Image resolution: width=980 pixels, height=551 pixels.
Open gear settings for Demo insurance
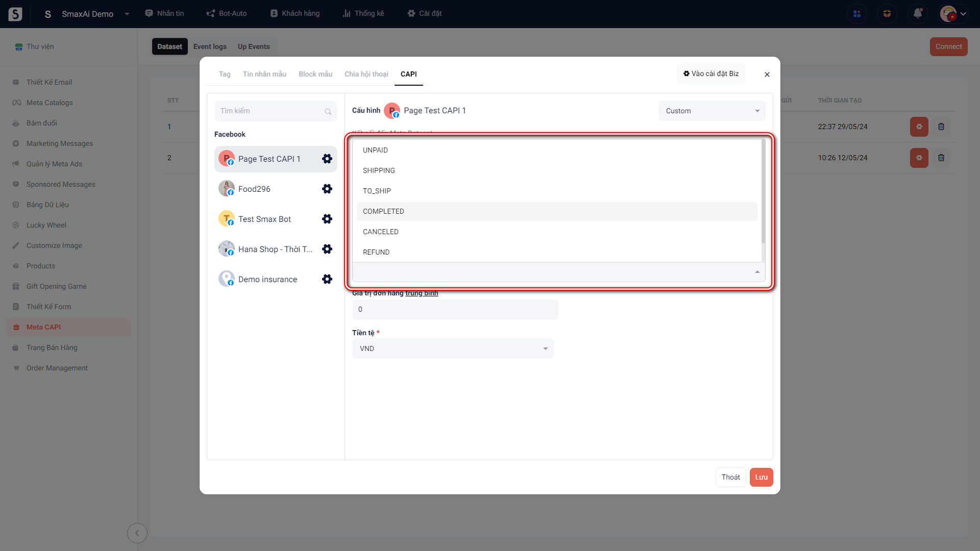tap(327, 279)
